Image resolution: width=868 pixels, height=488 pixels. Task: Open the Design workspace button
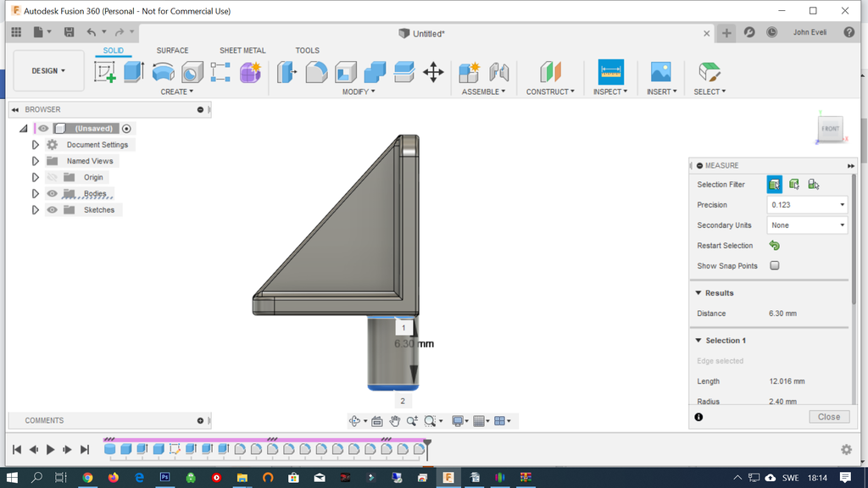point(48,71)
